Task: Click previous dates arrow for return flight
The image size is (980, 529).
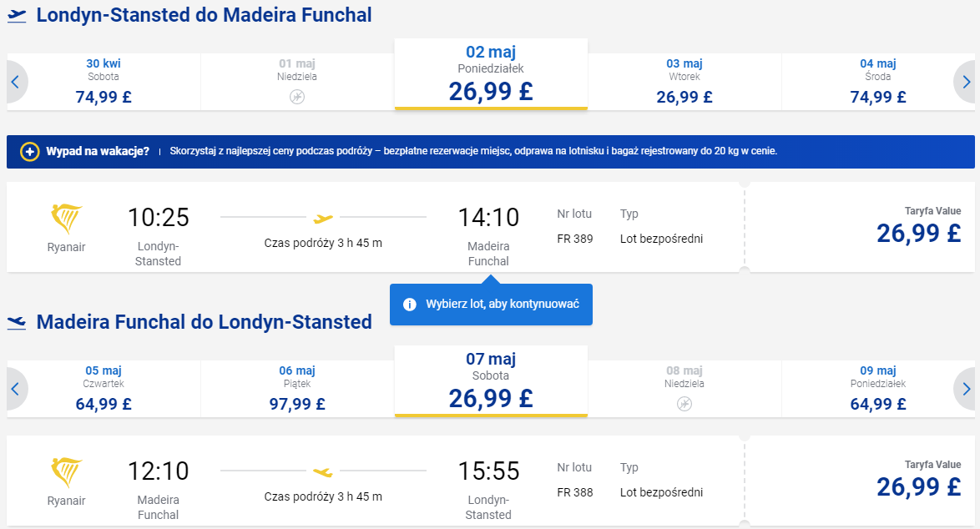Action: click(x=16, y=389)
